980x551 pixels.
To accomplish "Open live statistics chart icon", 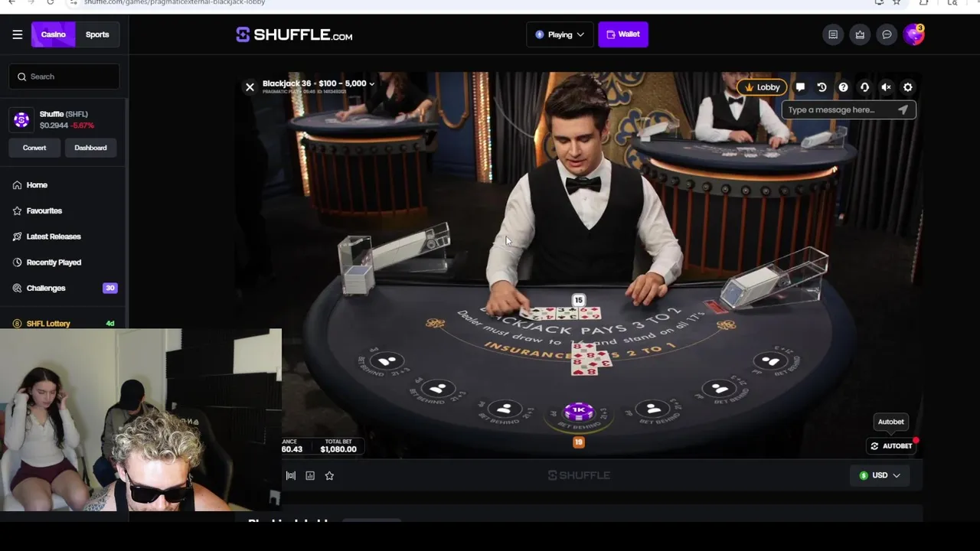I will [310, 475].
